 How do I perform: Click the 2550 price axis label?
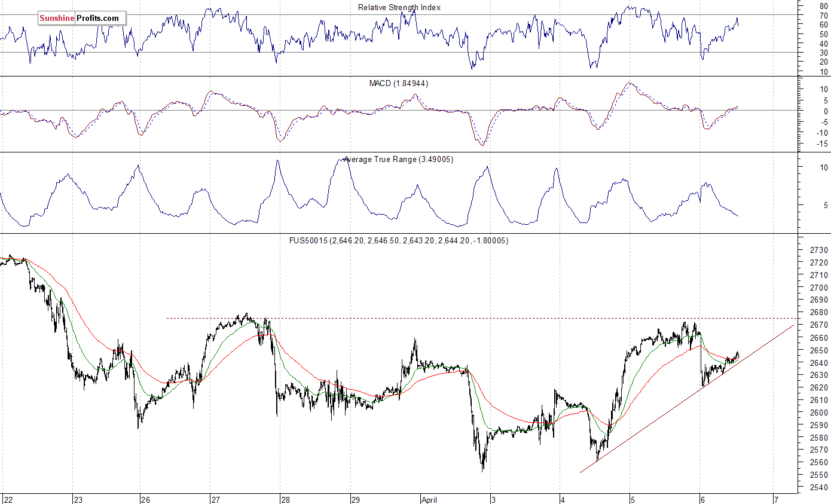point(818,475)
